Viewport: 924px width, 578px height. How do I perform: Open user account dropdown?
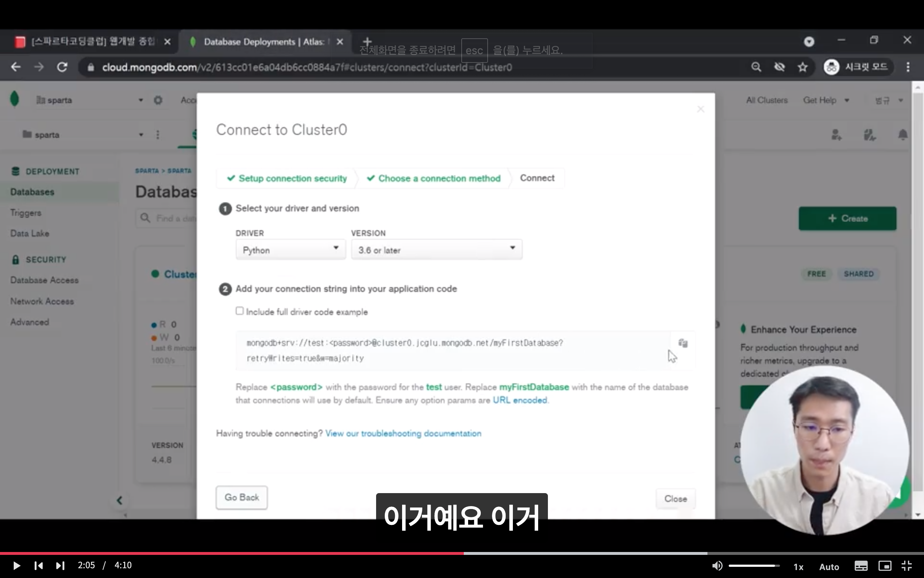click(x=889, y=100)
